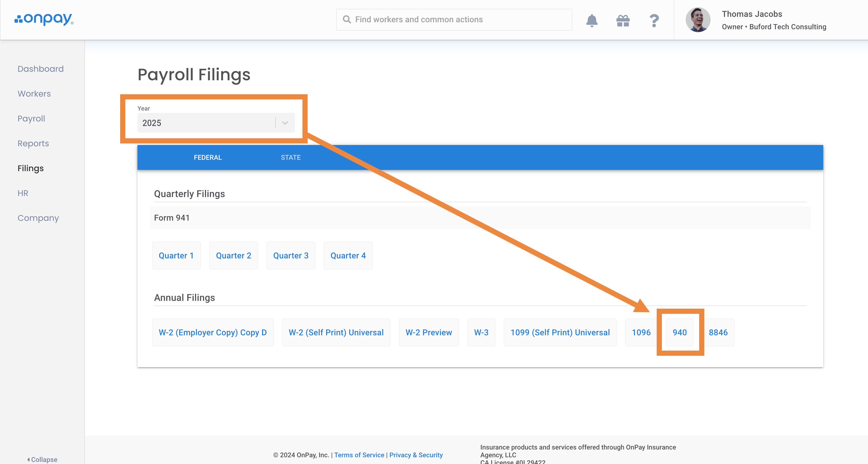Open Quarter 1 Form 941 filing
Image resolution: width=868 pixels, height=464 pixels.
[176, 255]
